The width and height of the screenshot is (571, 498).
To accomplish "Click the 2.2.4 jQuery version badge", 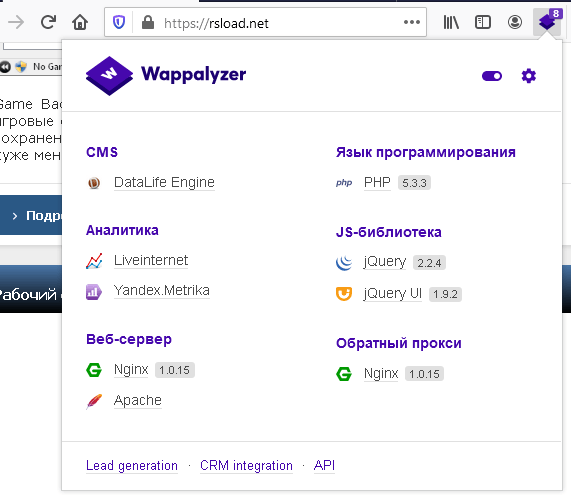I will tap(429, 263).
